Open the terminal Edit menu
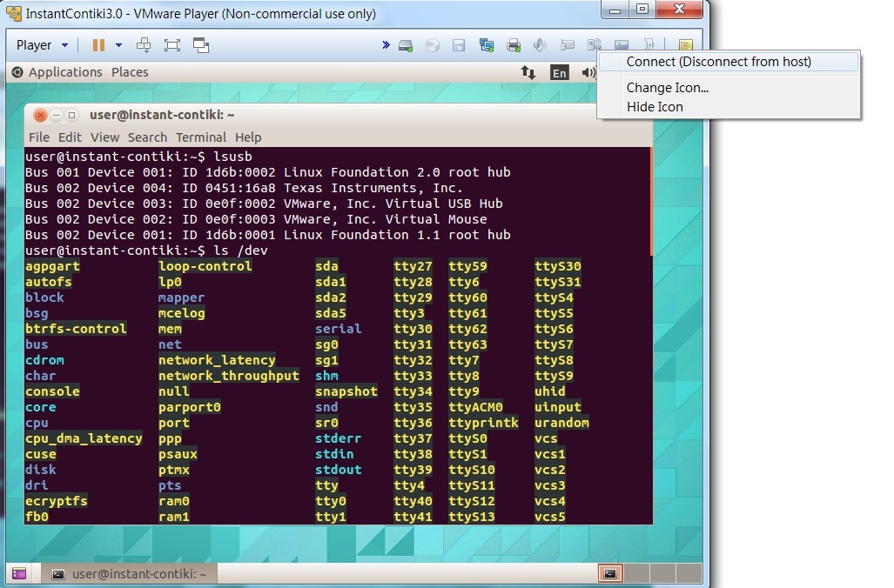The image size is (894, 588). point(70,137)
